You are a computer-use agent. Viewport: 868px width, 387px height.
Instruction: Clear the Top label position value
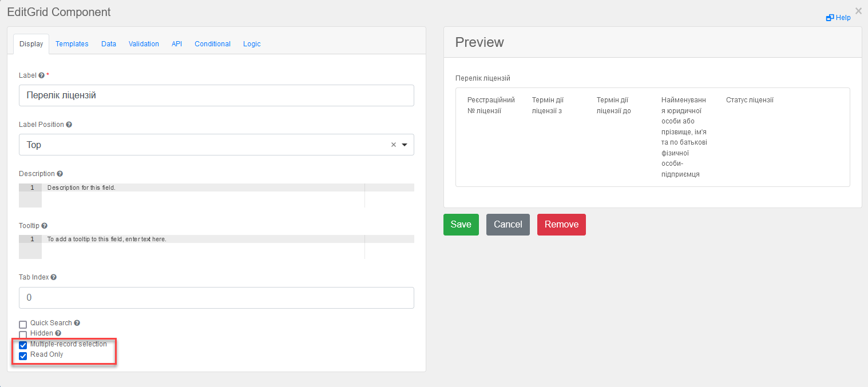click(x=394, y=145)
